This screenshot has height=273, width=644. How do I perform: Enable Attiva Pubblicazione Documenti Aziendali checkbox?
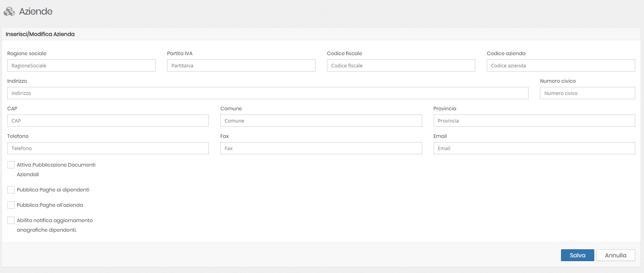(x=11, y=165)
